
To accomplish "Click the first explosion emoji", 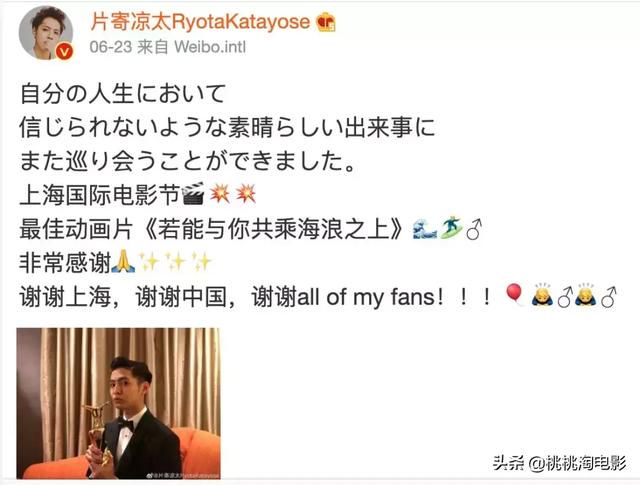I will tap(220, 194).
